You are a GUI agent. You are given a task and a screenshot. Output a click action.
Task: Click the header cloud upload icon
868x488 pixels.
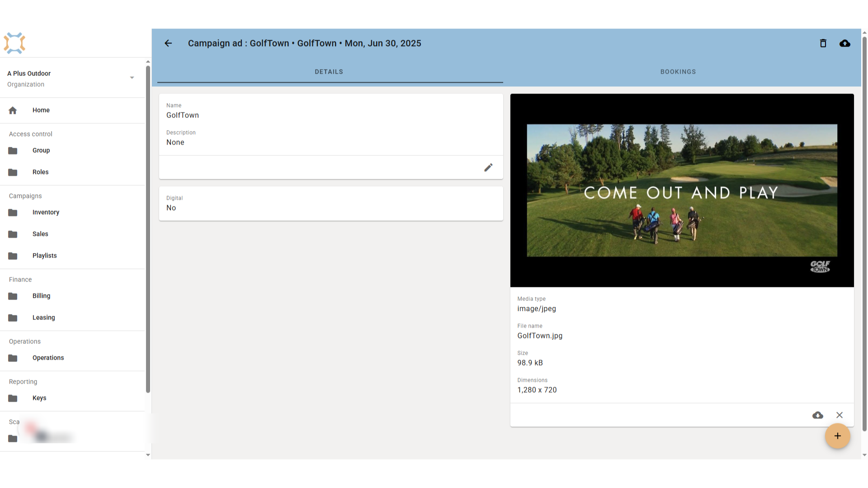click(x=845, y=43)
